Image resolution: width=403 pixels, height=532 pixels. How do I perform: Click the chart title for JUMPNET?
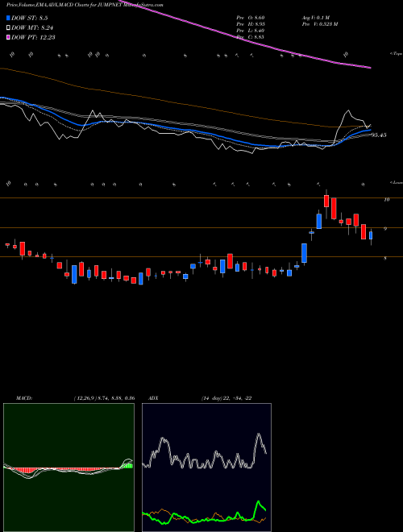[x=85, y=5]
